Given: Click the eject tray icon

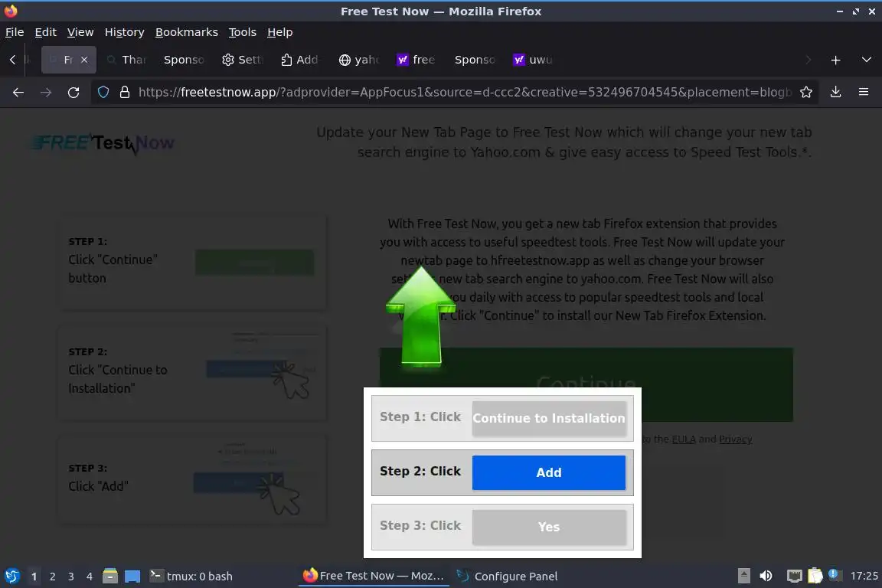Looking at the screenshot, I should coord(743,576).
